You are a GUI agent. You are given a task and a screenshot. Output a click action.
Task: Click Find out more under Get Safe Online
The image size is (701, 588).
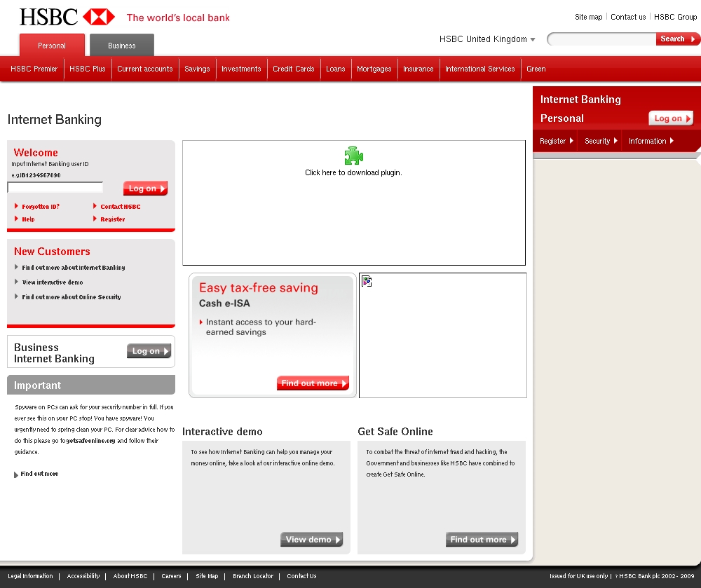pyautogui.click(x=482, y=540)
